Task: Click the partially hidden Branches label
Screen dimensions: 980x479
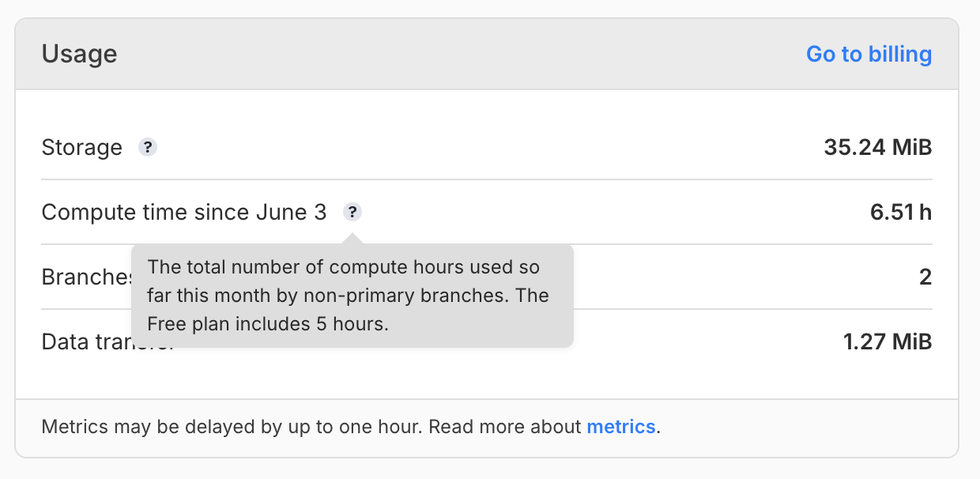Action: point(85,277)
